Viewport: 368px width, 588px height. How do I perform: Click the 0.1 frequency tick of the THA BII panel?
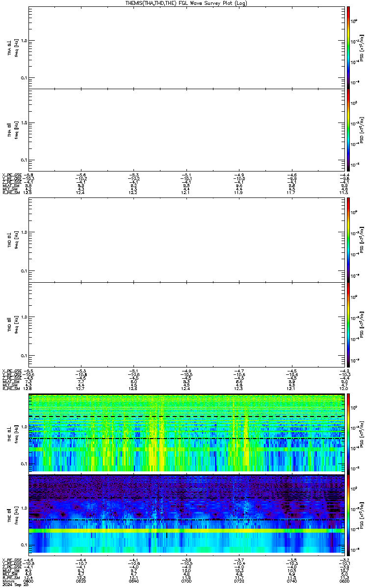point(24,160)
